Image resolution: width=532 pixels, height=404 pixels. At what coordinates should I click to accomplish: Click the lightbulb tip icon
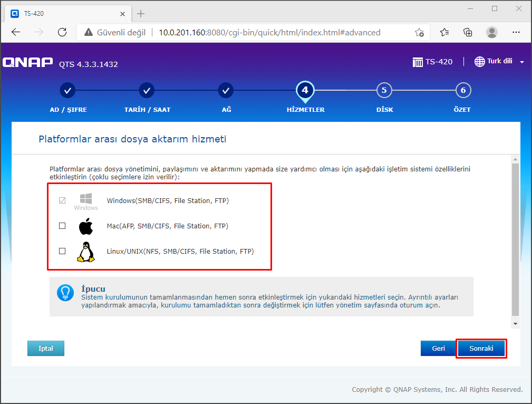tap(65, 293)
